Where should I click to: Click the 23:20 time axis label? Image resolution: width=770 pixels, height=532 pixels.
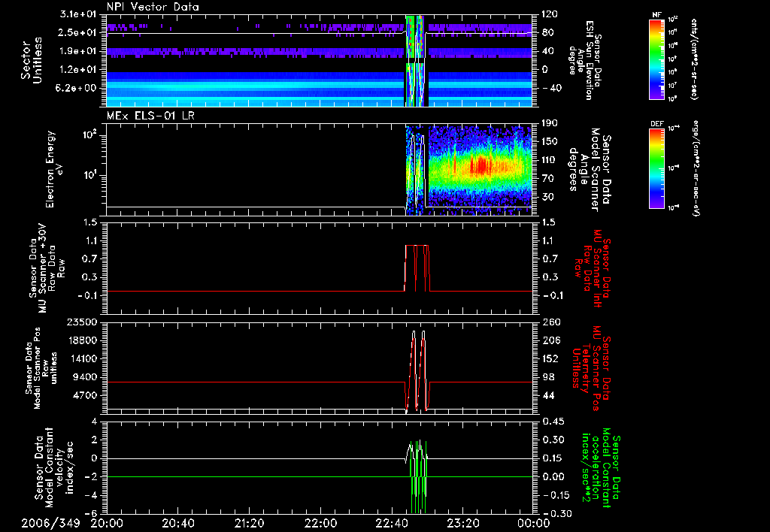click(x=462, y=523)
